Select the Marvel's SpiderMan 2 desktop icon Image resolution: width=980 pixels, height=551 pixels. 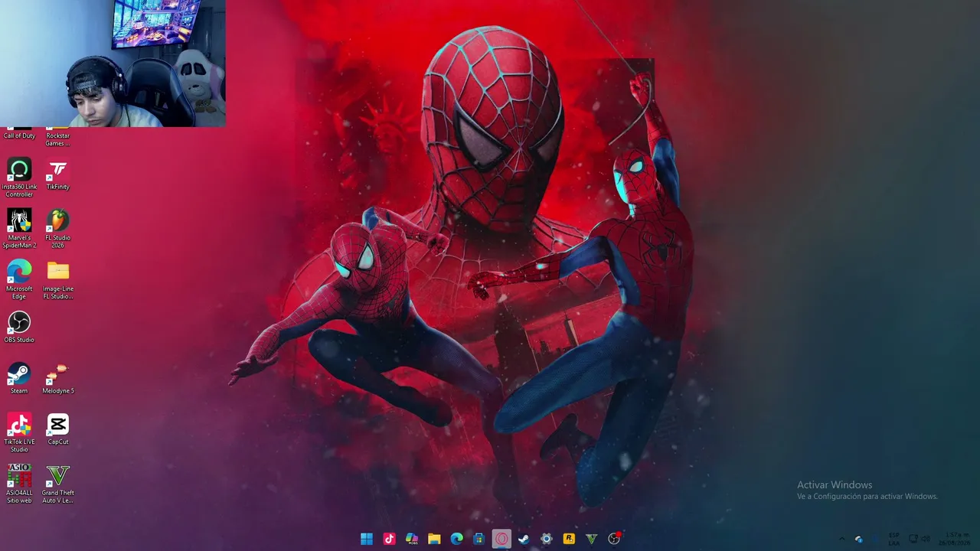[x=19, y=228]
